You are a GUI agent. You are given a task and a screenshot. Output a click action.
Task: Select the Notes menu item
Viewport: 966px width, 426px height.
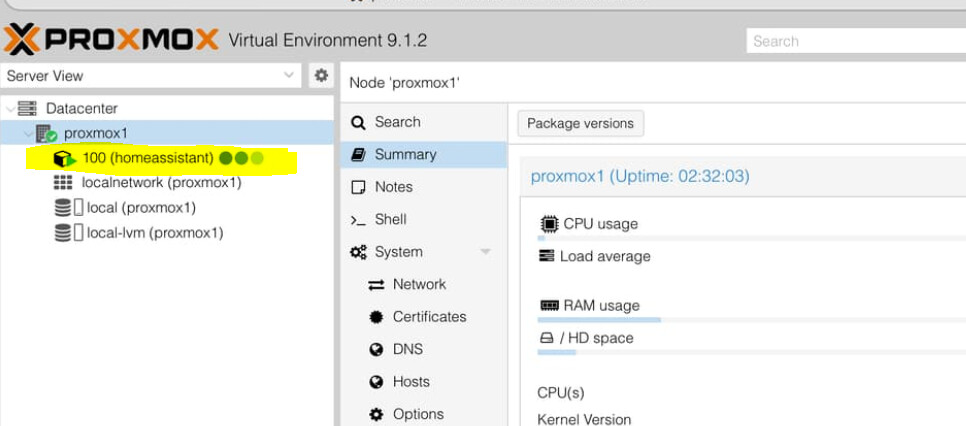tap(393, 187)
